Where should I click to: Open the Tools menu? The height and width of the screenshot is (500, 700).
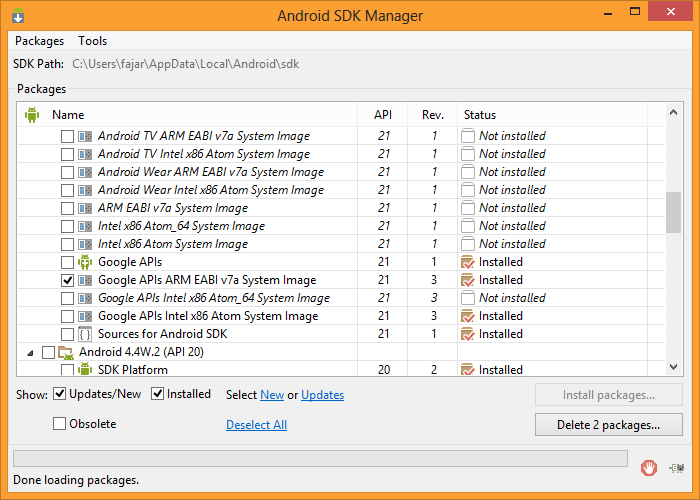(93, 41)
